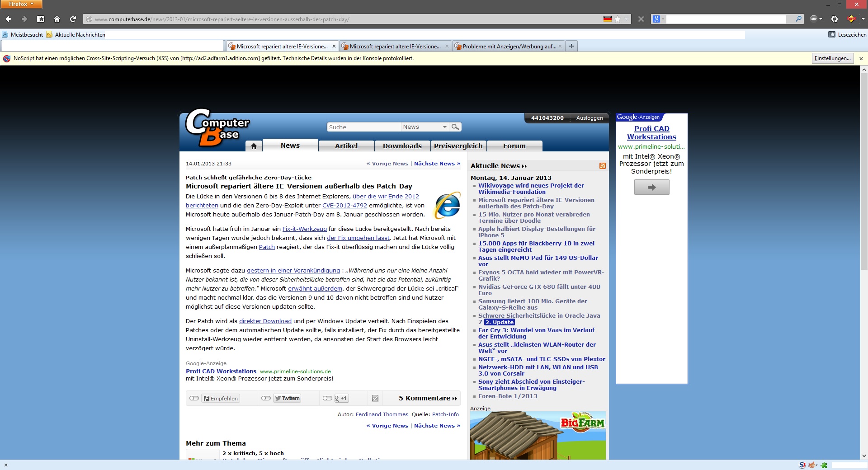Open the CVE-2012-4792 link

pos(344,206)
